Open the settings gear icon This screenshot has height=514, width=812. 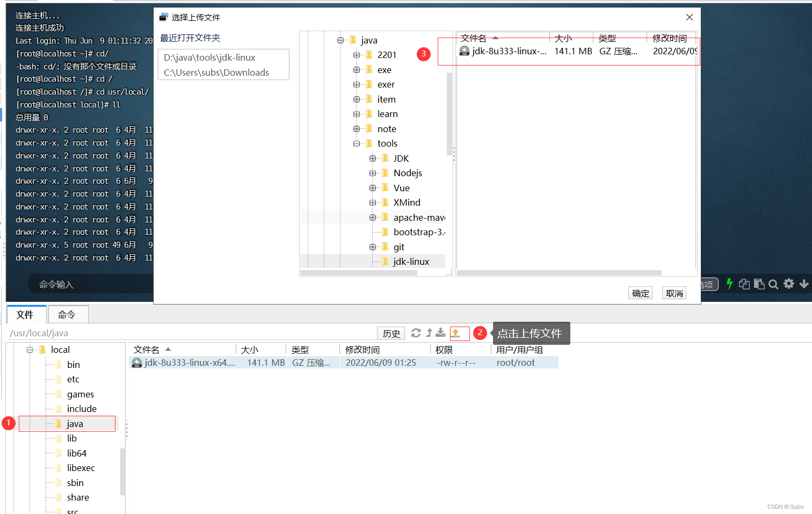point(788,284)
